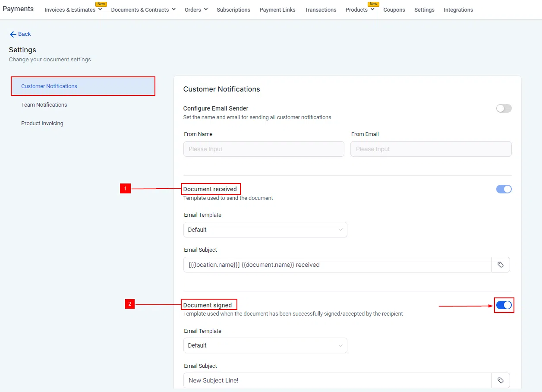This screenshot has width=542, height=392.
Task: Open the Transactions tab
Action: click(x=321, y=9)
